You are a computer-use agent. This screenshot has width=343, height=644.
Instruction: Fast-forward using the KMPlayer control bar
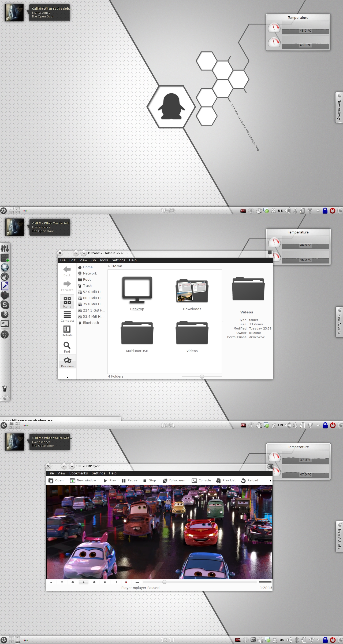94,582
